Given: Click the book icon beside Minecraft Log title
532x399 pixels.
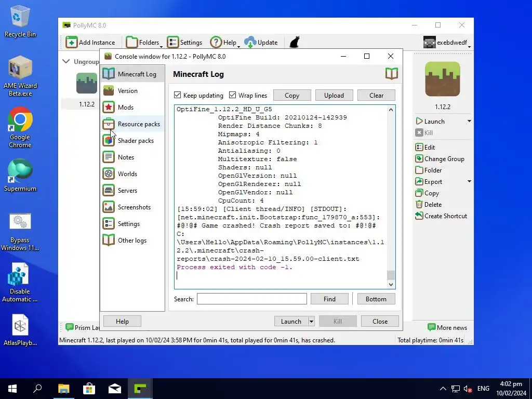Looking at the screenshot, I should 392,74.
